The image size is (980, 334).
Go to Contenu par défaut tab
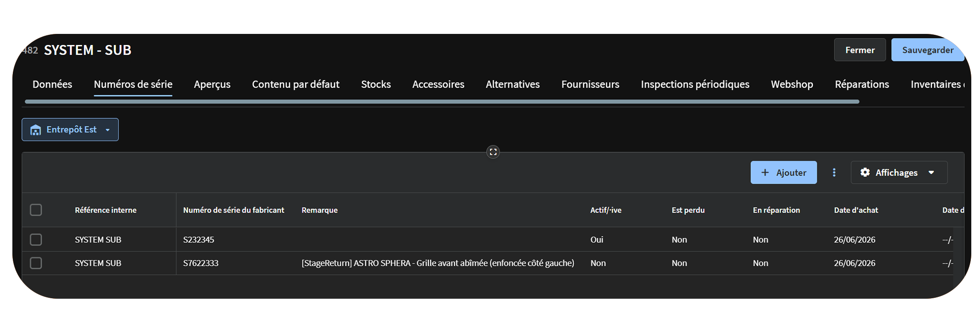tap(296, 84)
